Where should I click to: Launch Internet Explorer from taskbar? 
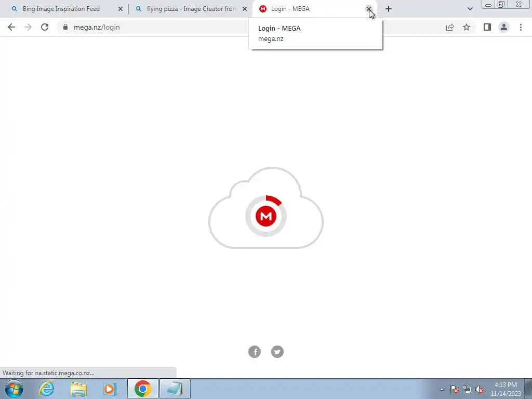coord(46,389)
